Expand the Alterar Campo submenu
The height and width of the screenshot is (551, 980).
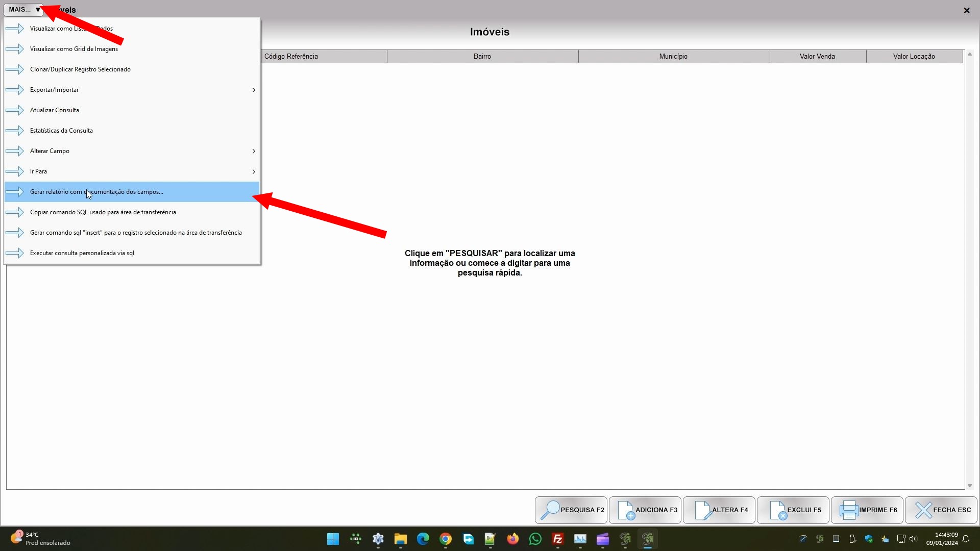pos(254,151)
